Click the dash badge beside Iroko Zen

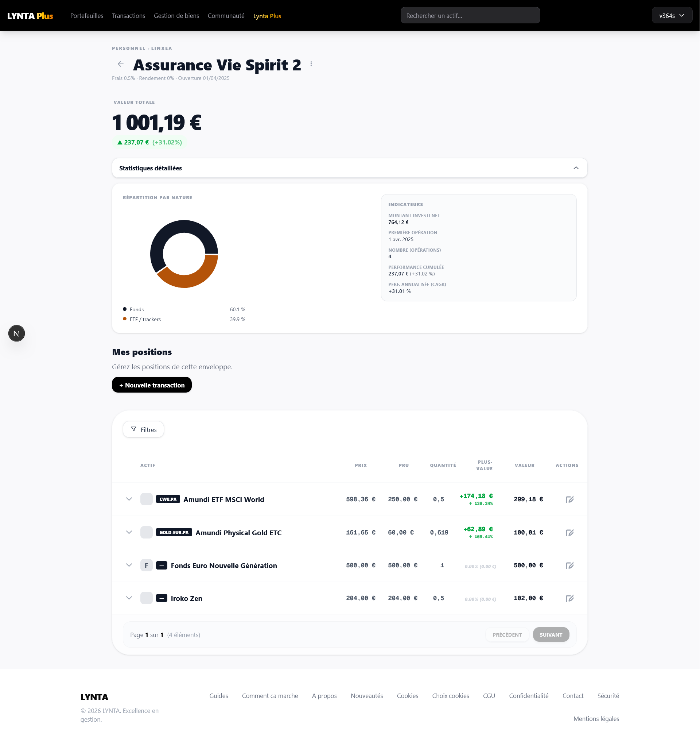(162, 598)
